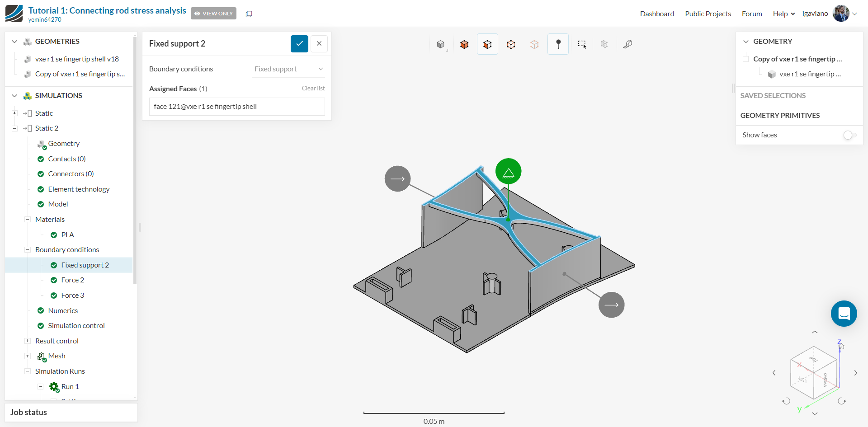Click the upper left force arrow marker

click(398, 179)
